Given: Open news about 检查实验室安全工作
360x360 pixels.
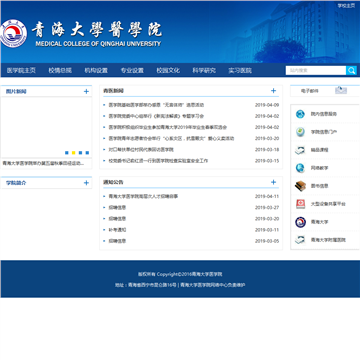Looking at the screenshot, I should click(x=158, y=161).
